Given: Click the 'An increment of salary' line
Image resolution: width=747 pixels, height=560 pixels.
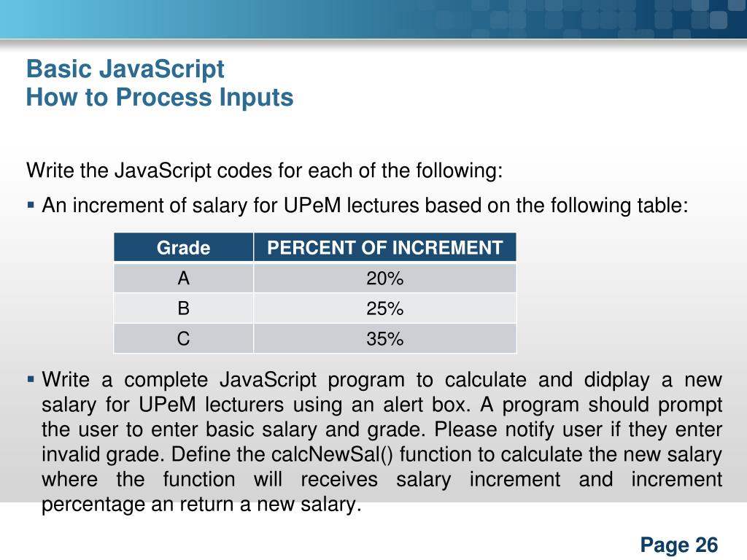Looking at the screenshot, I should (x=365, y=206).
